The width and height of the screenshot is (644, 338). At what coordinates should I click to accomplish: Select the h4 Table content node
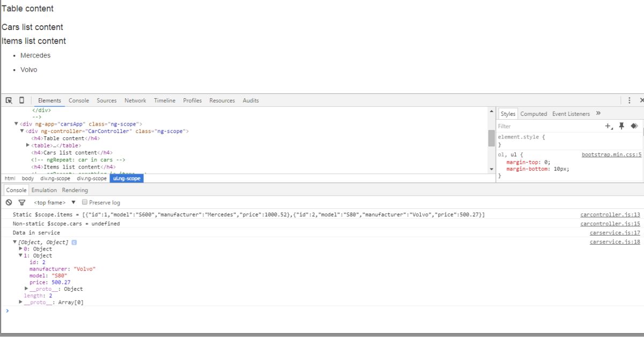[x=65, y=138]
